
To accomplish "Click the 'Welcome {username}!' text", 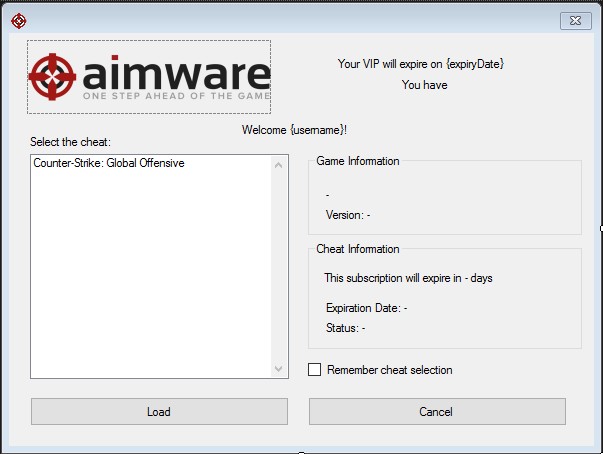I will coord(294,130).
